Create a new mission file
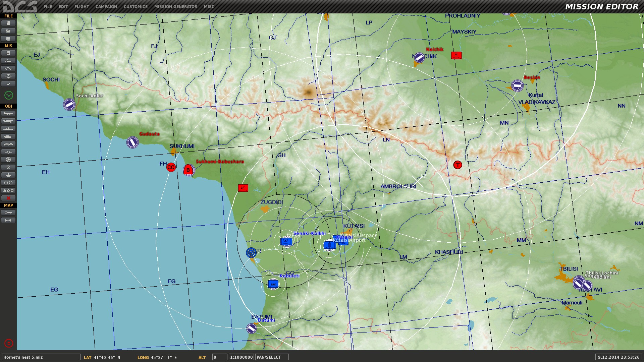The width and height of the screenshot is (644, 362). click(8, 23)
